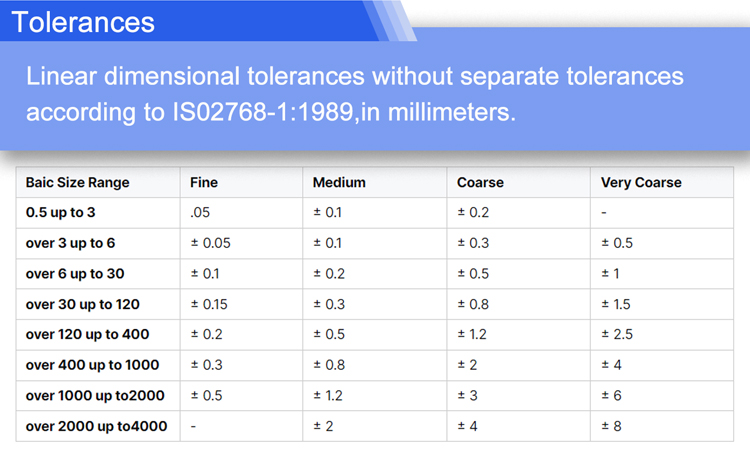Select the "Baic Size Range" column header
This screenshot has height=469, width=750.
77,183
